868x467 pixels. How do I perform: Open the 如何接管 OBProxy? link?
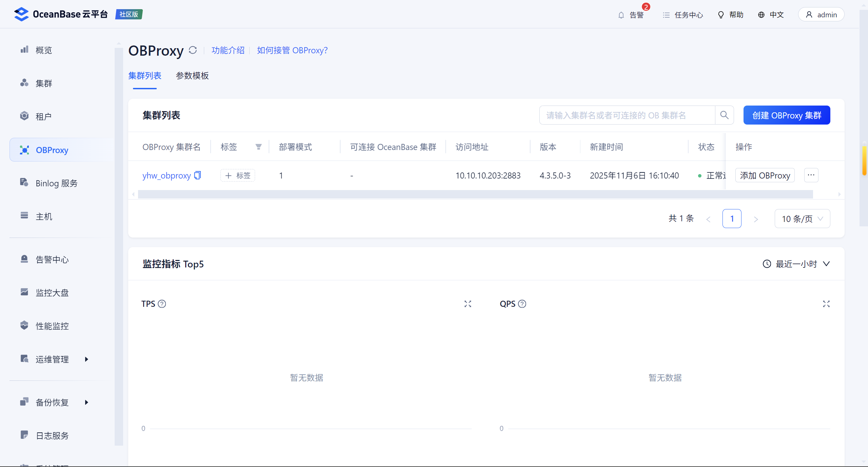(292, 50)
